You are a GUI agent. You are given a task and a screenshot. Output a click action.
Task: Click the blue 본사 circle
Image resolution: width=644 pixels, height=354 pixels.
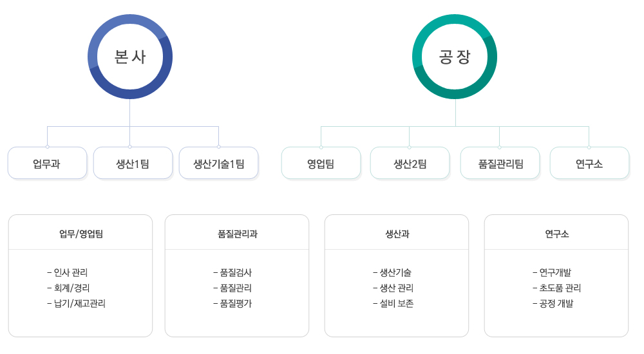130,57
